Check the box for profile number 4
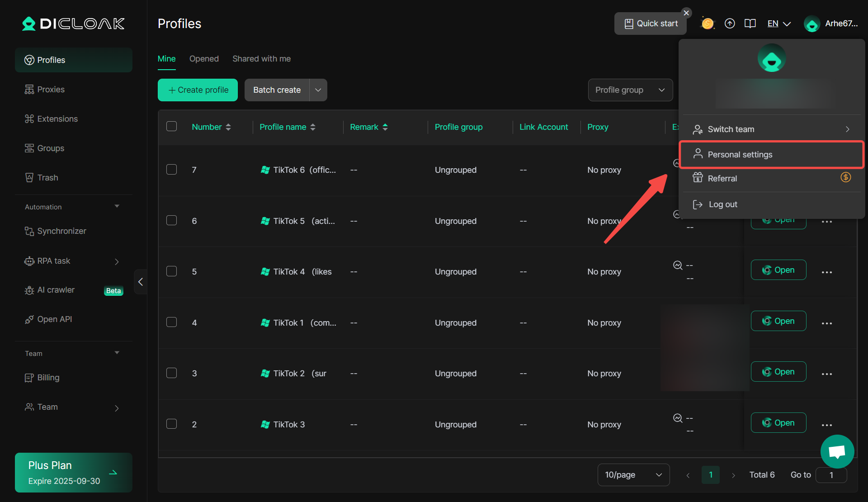The width and height of the screenshot is (868, 502). (171, 322)
